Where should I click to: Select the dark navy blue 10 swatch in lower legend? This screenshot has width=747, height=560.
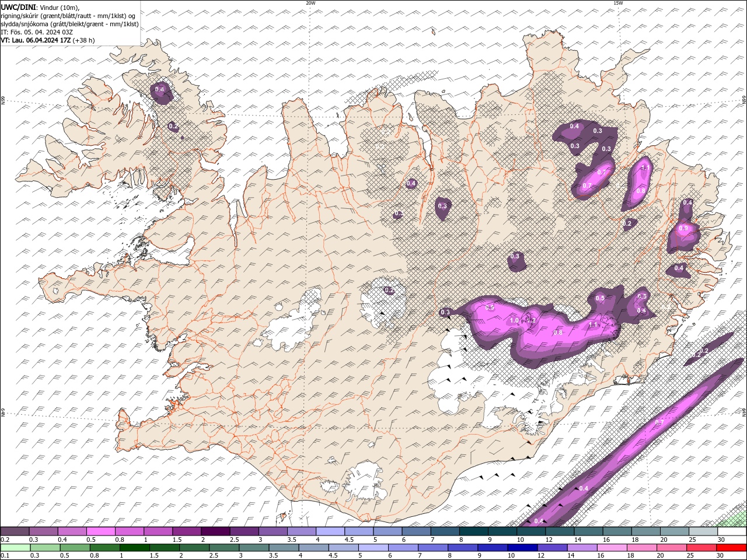522,548
